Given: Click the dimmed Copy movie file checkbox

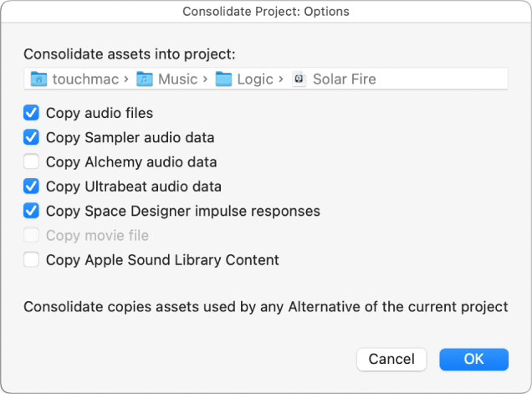Looking at the screenshot, I should point(32,235).
